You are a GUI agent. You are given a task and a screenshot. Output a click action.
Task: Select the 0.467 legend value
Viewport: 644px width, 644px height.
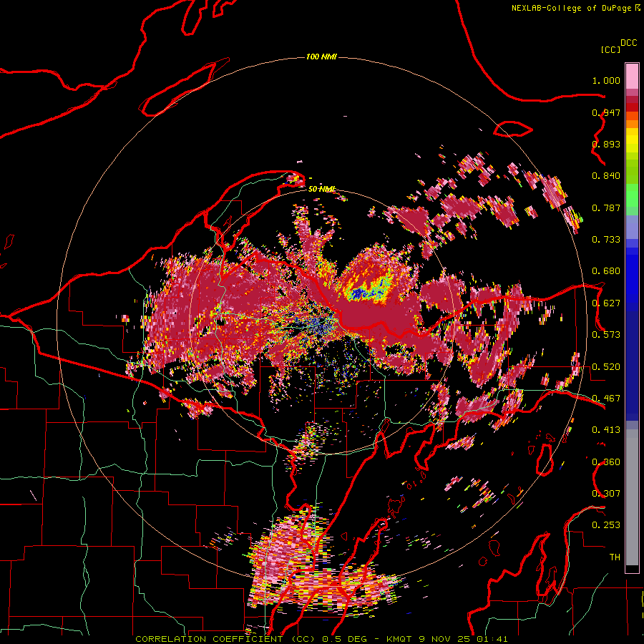pos(606,399)
